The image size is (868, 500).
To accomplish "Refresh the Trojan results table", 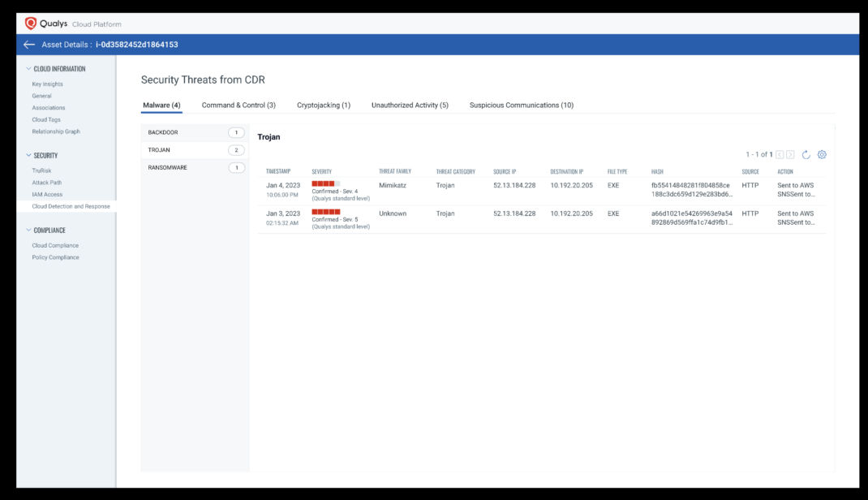I will [x=804, y=154].
